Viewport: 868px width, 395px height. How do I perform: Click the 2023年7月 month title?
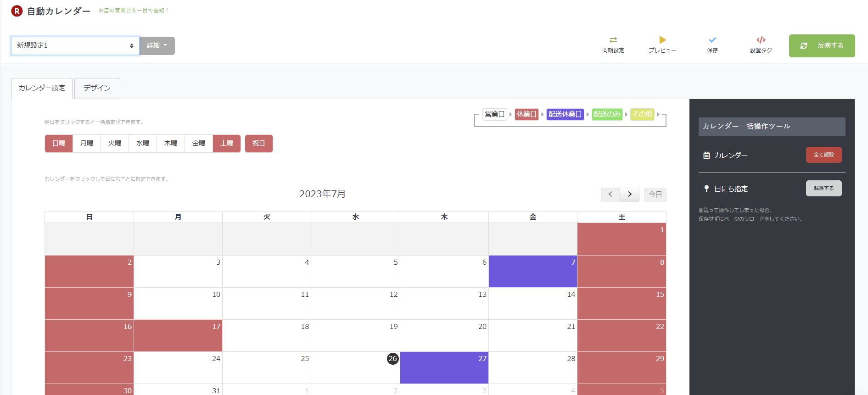tap(323, 194)
